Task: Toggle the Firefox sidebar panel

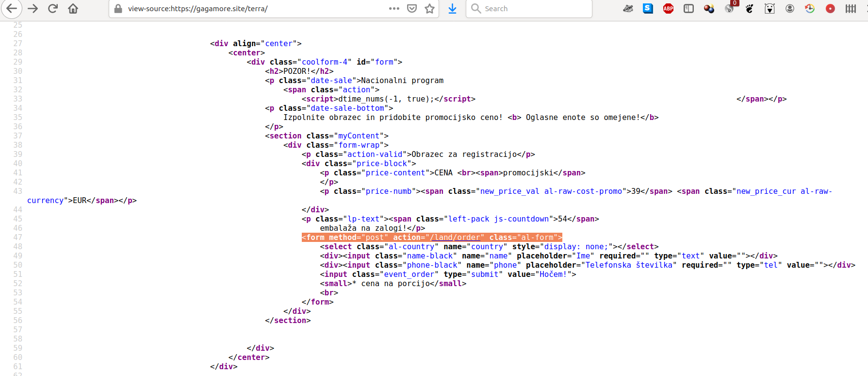Action: (x=688, y=8)
